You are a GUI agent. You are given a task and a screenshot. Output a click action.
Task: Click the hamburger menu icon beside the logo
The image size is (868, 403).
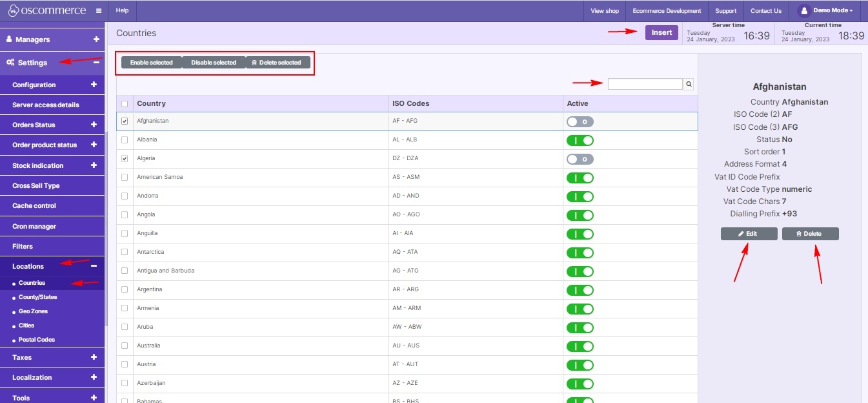(98, 11)
